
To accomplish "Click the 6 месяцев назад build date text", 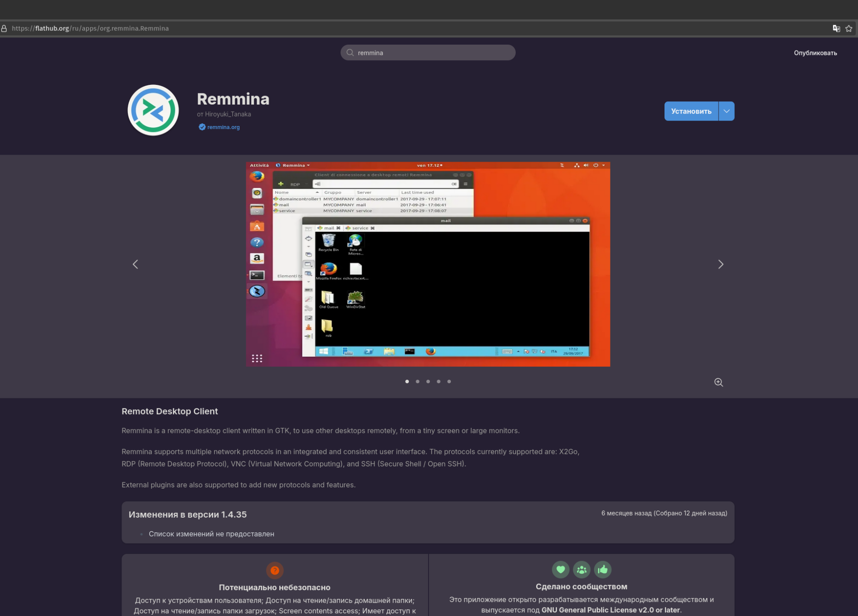I will coord(664,513).
